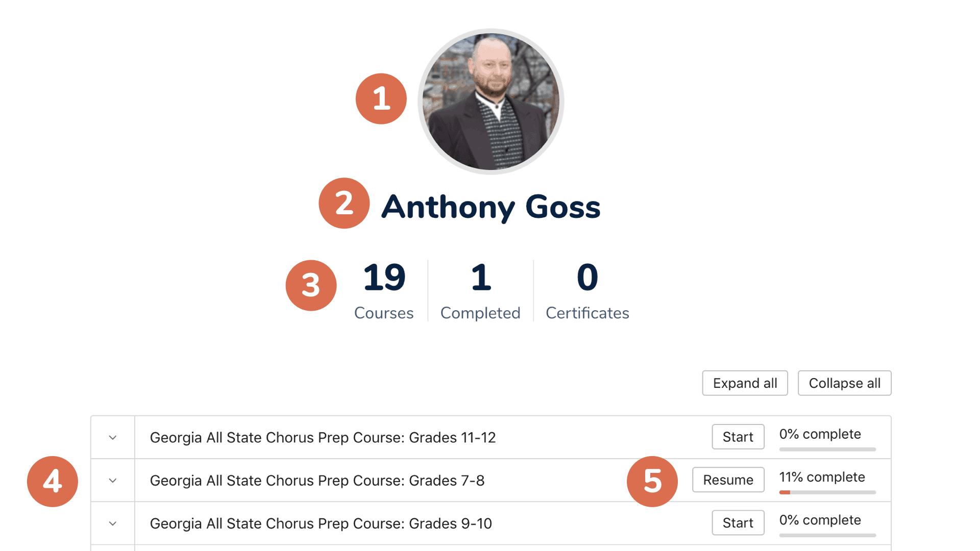980x551 pixels.
Task: Open Georgia All State Chorus Grades 7-8 title
Action: tap(317, 481)
